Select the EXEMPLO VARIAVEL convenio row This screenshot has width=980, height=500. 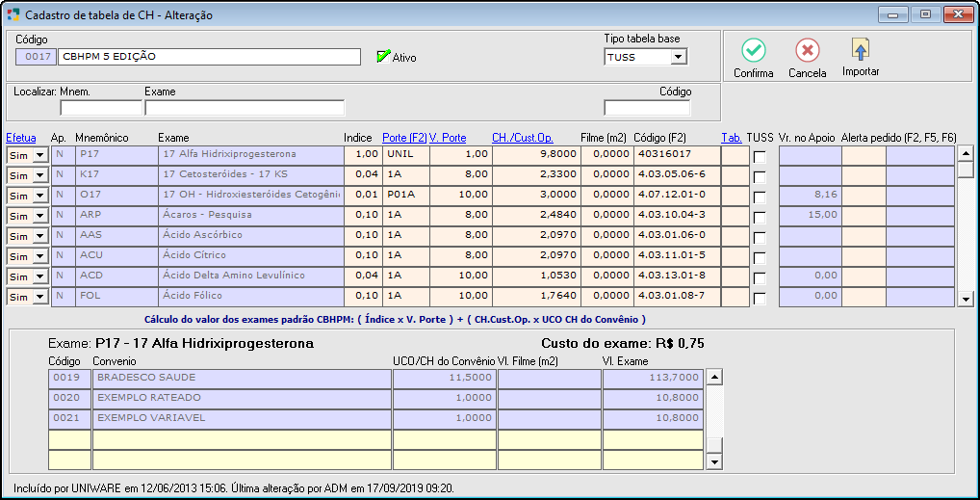pos(242,418)
